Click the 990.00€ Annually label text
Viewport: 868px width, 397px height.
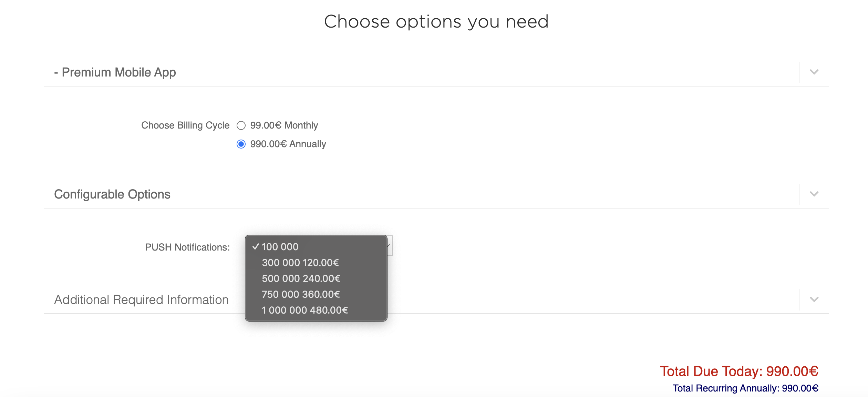tap(288, 144)
